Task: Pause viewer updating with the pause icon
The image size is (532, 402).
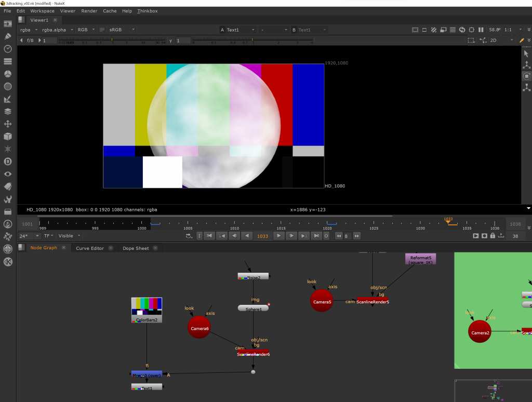Action: pyautogui.click(x=481, y=30)
